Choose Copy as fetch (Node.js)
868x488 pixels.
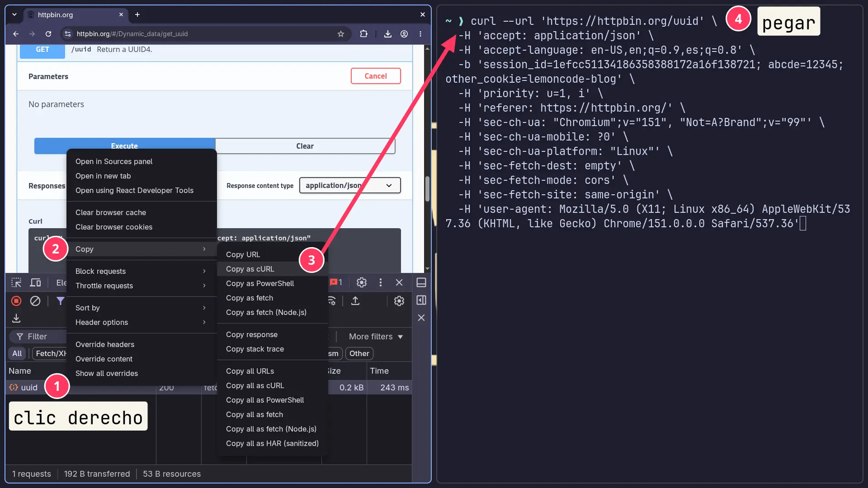coord(272,312)
